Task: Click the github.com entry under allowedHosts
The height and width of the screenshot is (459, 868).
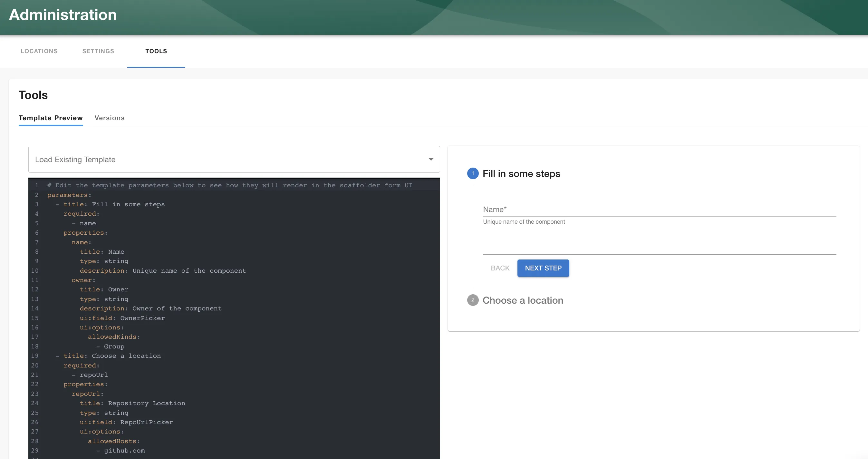Action: point(125,451)
